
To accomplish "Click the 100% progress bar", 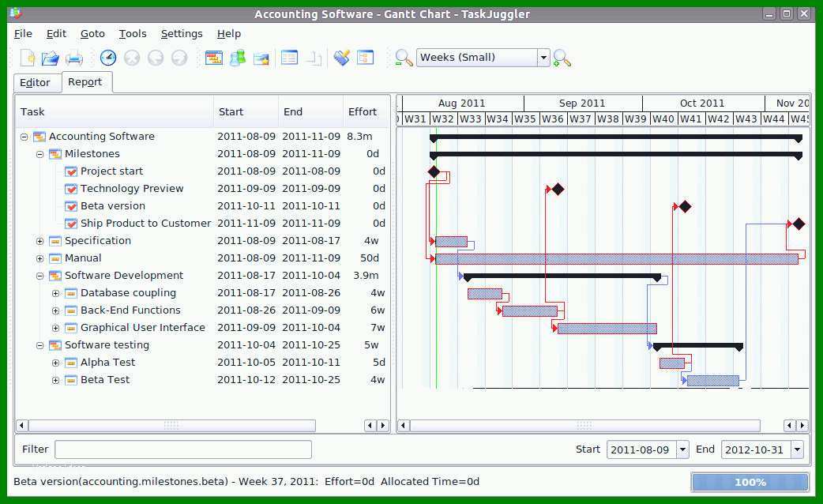I will pos(750,482).
